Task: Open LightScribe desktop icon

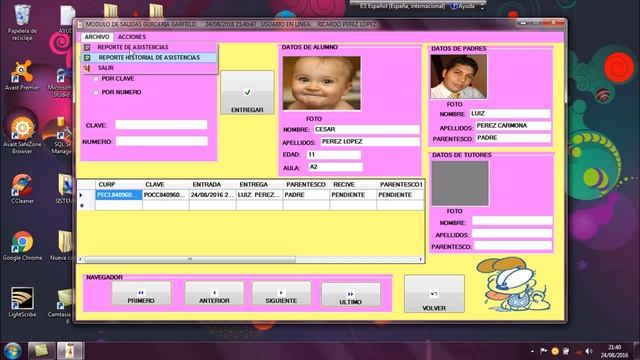Action: [22, 302]
